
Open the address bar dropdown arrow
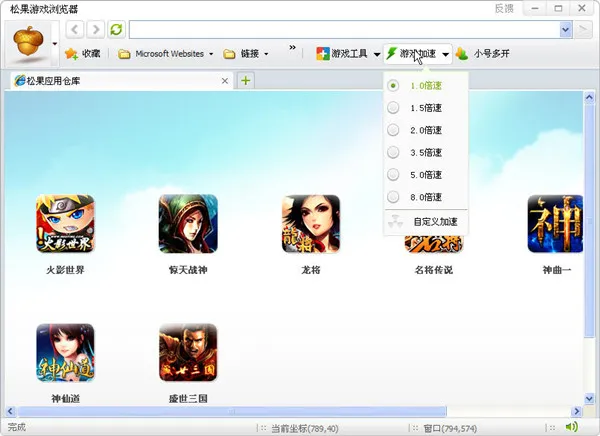pyautogui.click(x=566, y=29)
